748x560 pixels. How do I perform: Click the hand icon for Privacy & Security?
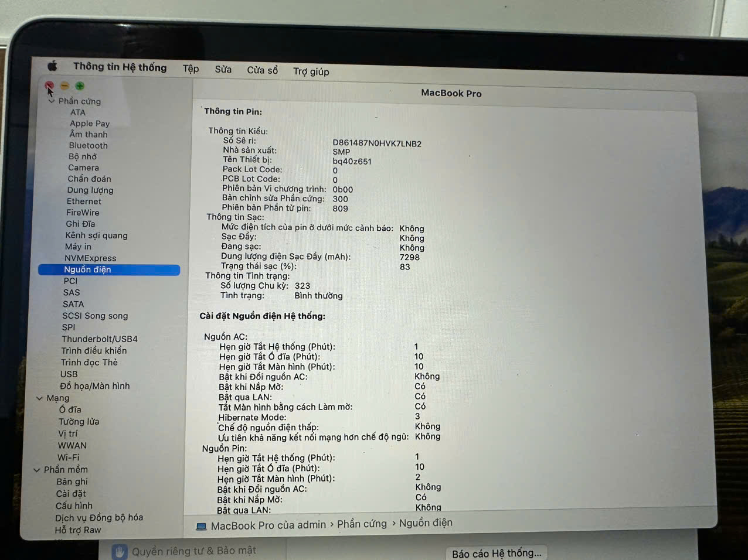120,551
